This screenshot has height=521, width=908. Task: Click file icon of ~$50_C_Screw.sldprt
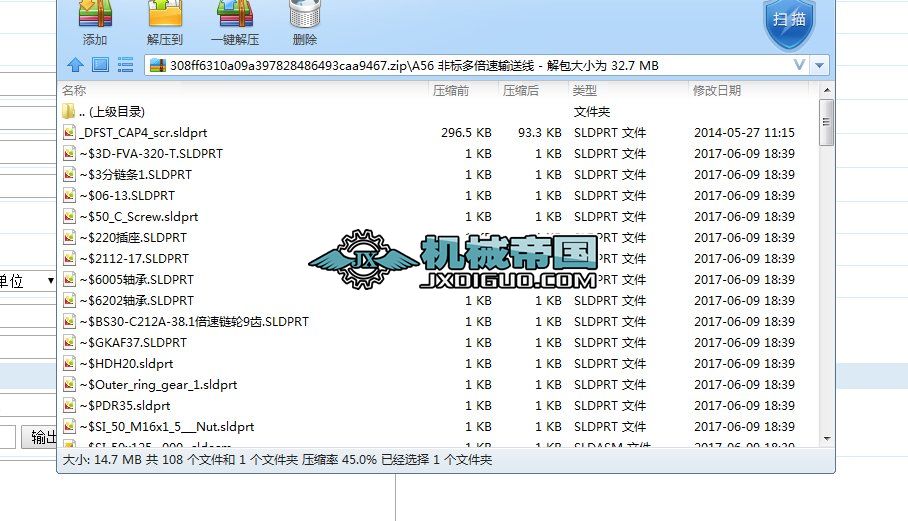point(69,217)
